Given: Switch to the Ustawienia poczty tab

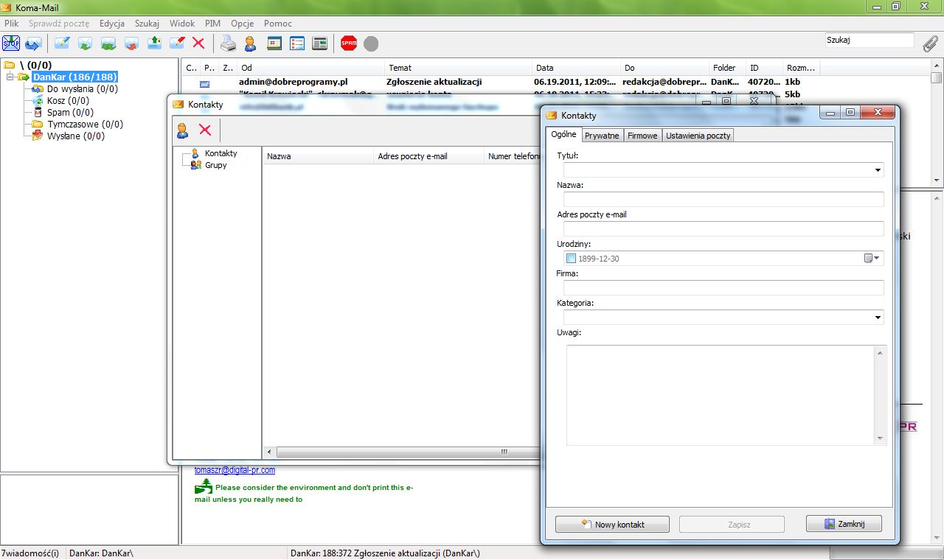Looking at the screenshot, I should [698, 136].
